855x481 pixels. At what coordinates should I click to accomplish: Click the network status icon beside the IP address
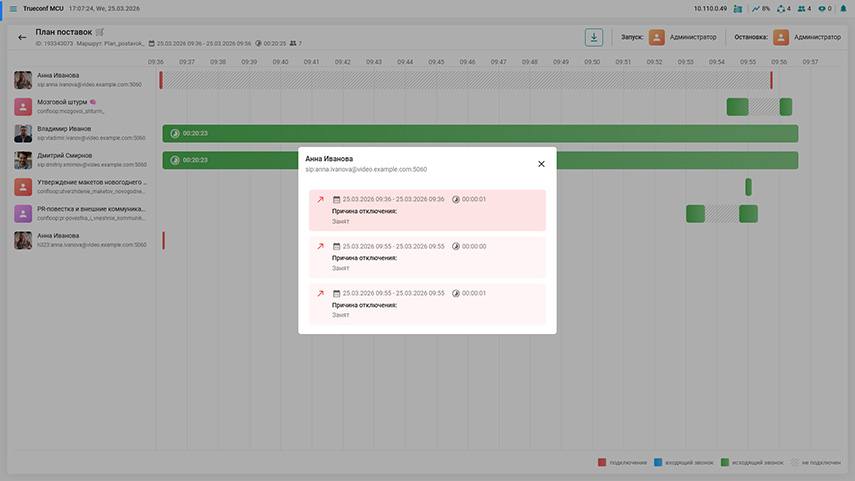tap(737, 8)
